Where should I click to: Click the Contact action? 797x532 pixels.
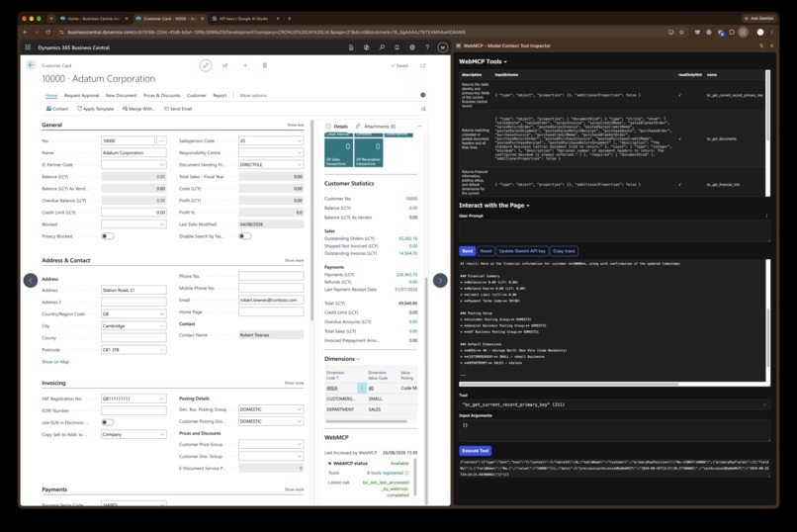tap(57, 109)
